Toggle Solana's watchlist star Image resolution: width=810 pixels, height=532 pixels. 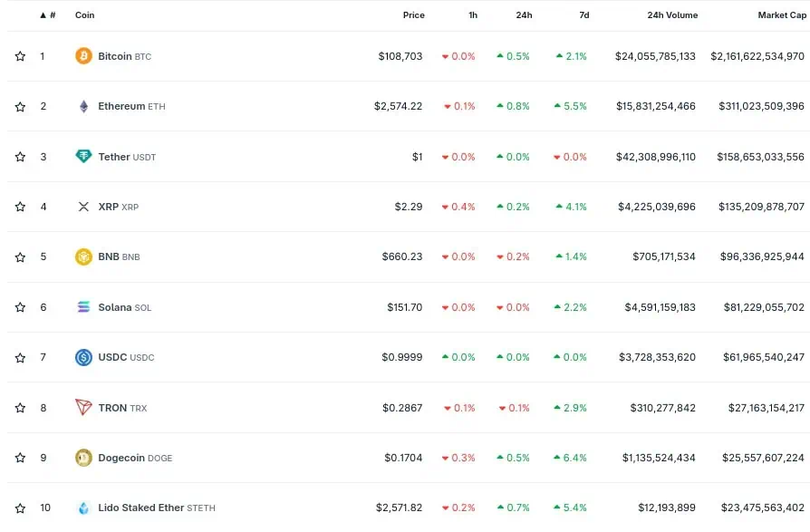pyautogui.click(x=20, y=307)
